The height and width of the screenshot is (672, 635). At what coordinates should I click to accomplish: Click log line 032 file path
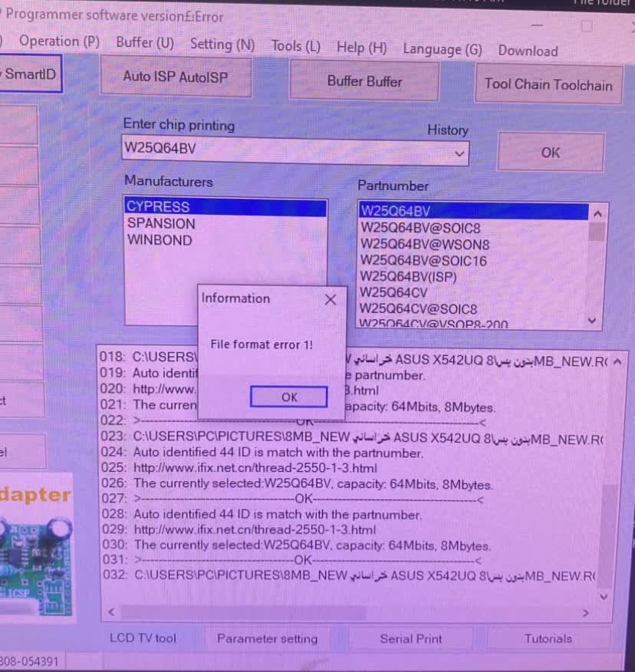[365, 575]
